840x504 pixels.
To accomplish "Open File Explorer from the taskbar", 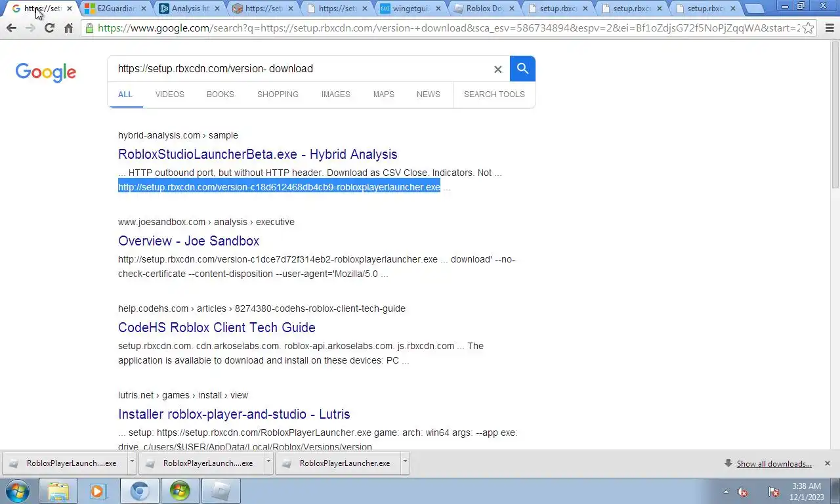I will [58, 491].
